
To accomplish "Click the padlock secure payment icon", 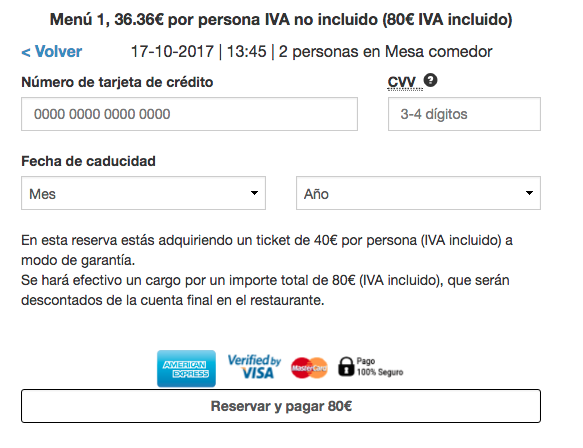I will (346, 367).
